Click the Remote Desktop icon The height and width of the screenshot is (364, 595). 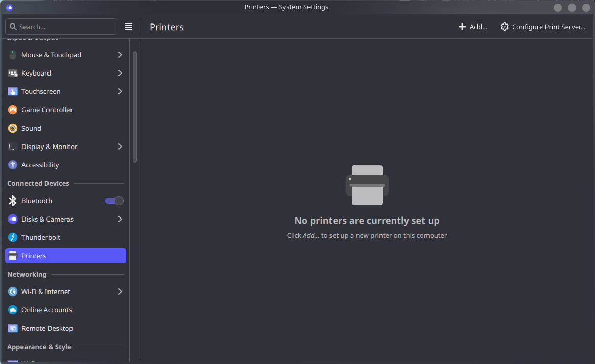pos(13,328)
